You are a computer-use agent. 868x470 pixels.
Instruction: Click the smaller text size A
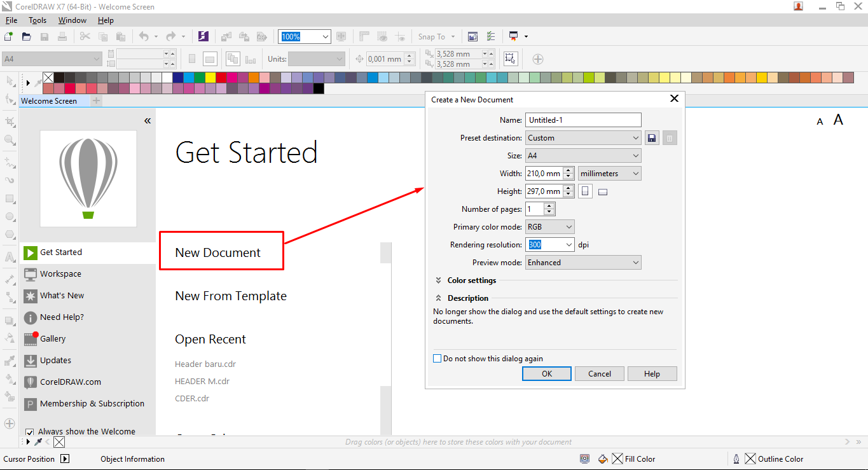pos(820,121)
